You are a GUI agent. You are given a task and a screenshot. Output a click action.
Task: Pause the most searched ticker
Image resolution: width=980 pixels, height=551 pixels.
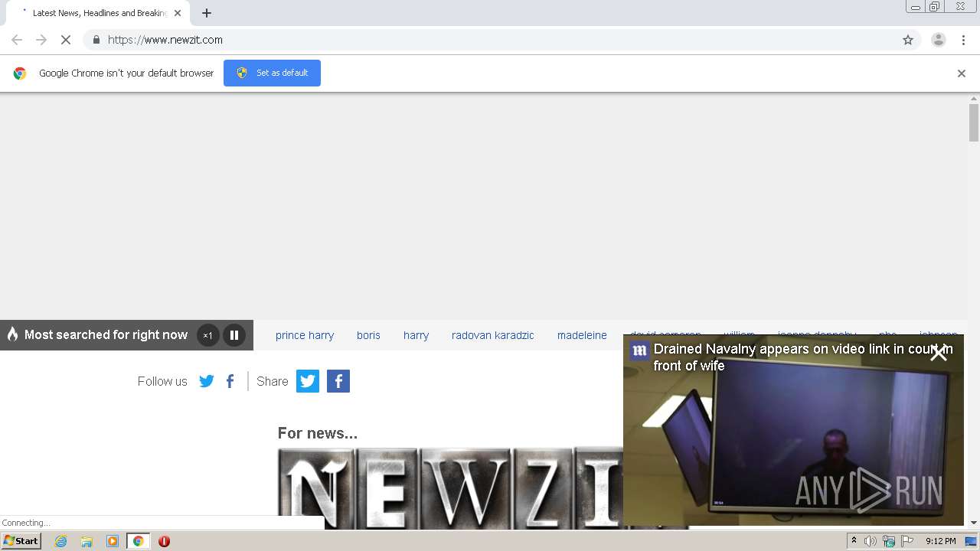pyautogui.click(x=234, y=335)
